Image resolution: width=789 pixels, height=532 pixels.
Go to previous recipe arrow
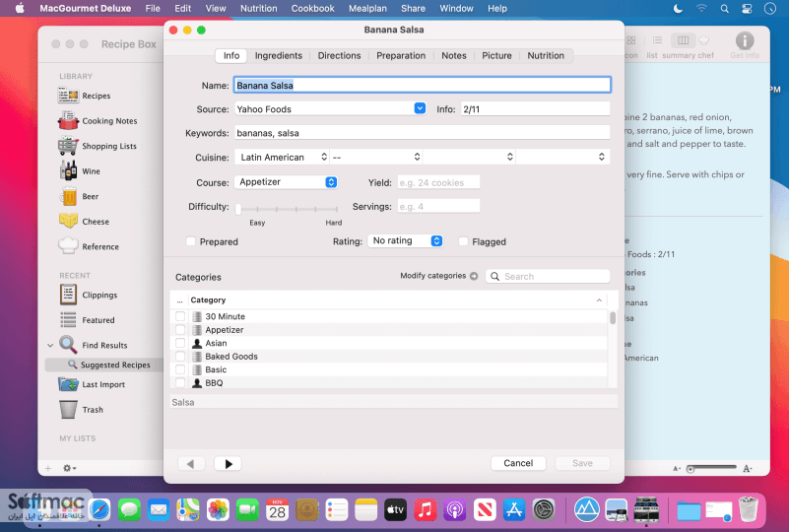[x=191, y=464]
